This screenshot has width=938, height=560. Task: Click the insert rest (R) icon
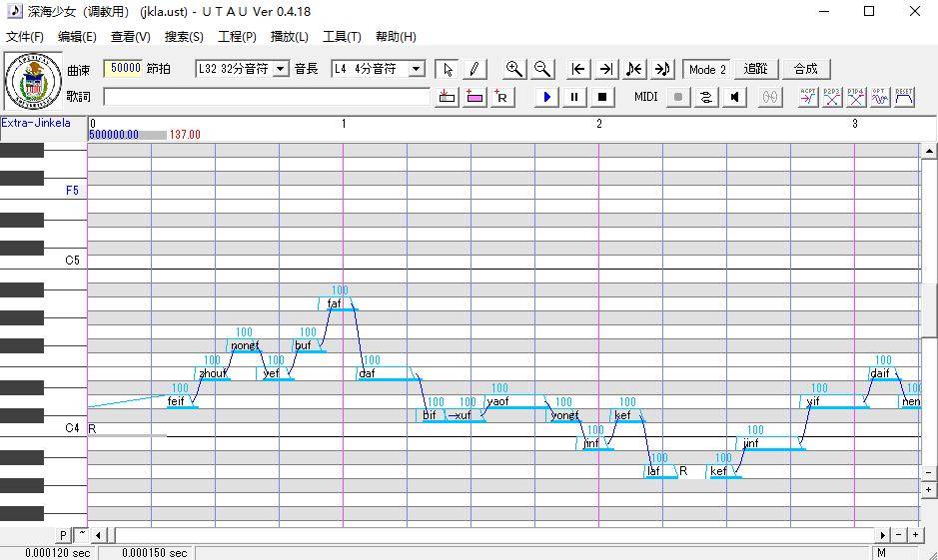501,97
